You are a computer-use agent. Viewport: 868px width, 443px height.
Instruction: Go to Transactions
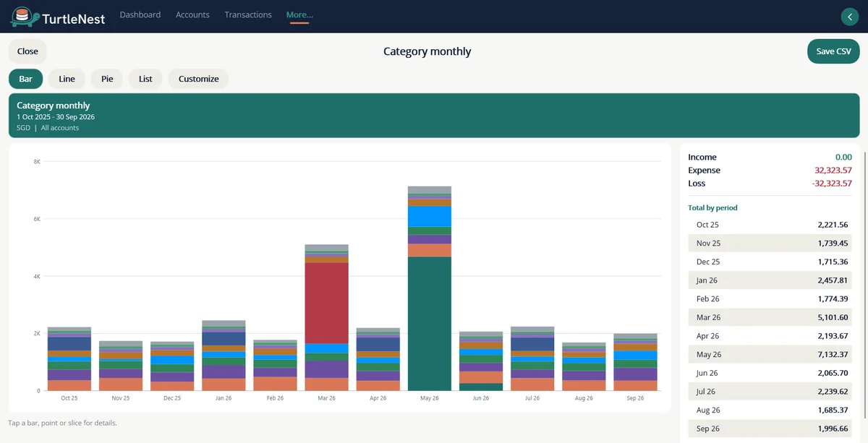[x=248, y=14]
